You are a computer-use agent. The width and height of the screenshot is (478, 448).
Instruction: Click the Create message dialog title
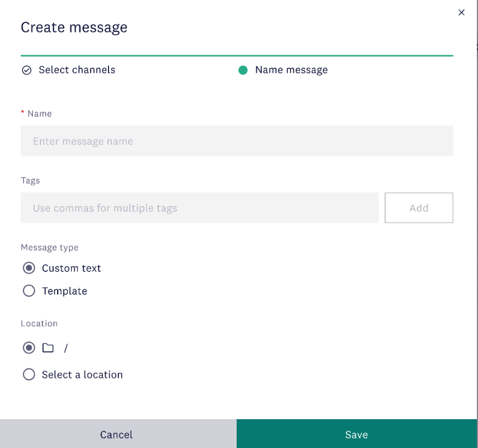point(74,27)
